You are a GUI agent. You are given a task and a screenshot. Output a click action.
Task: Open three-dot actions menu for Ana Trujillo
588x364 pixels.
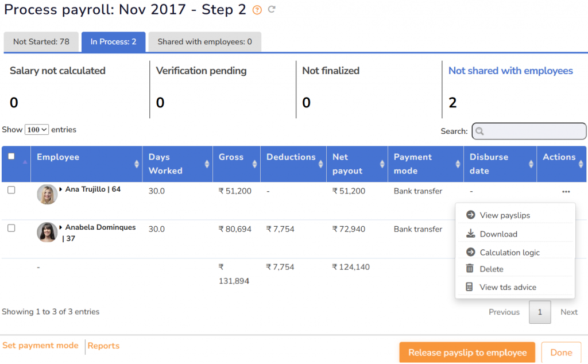[x=566, y=191]
